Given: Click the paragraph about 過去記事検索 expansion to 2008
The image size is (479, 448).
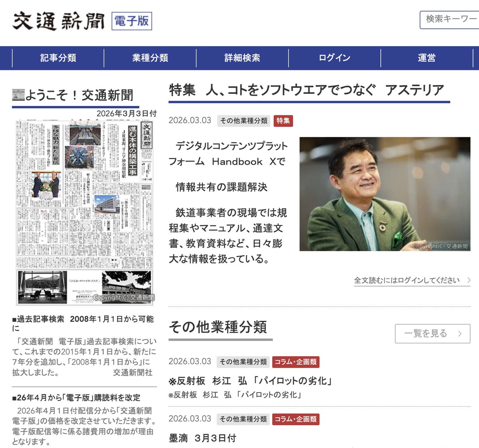Looking at the screenshot, I should click(84, 357).
